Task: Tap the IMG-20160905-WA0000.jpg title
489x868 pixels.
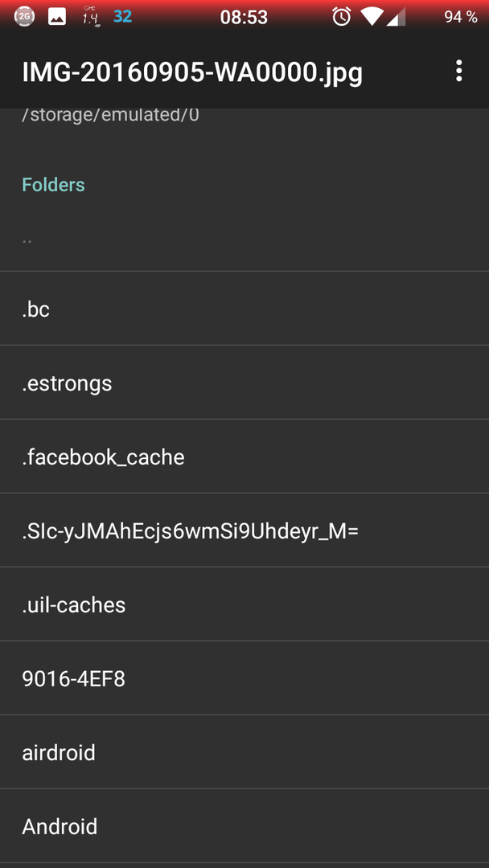Action: [x=192, y=72]
